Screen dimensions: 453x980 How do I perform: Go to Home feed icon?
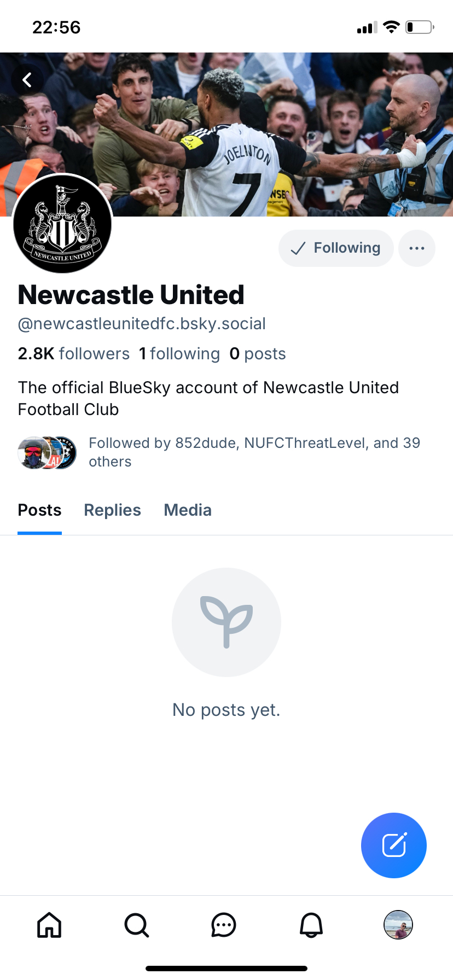pyautogui.click(x=49, y=925)
